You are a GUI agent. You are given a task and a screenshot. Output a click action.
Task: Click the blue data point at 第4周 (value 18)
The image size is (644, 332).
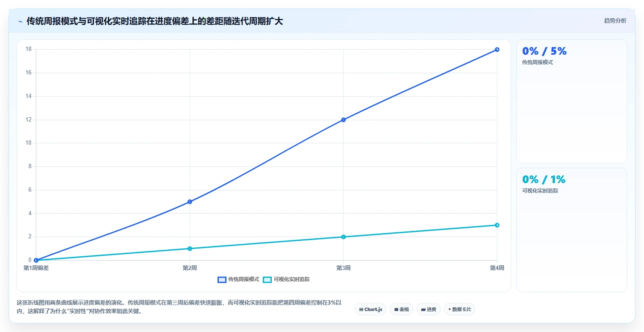click(x=497, y=50)
